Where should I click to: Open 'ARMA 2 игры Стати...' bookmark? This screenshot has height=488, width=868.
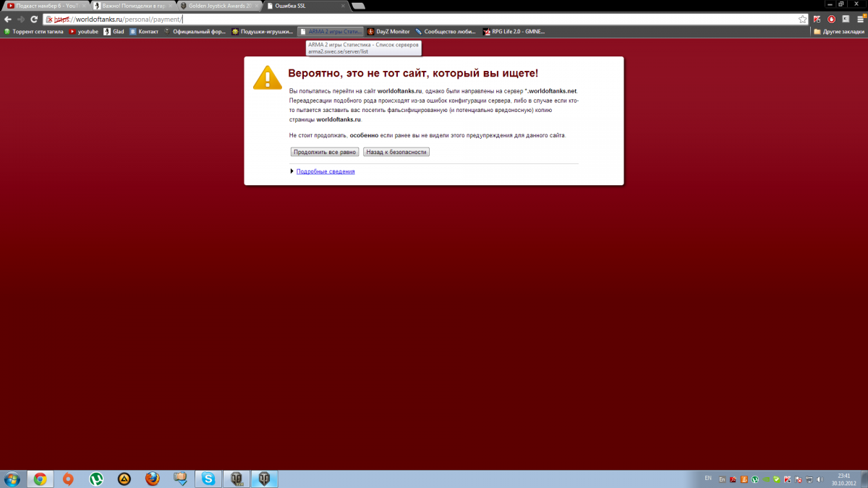[x=331, y=32]
